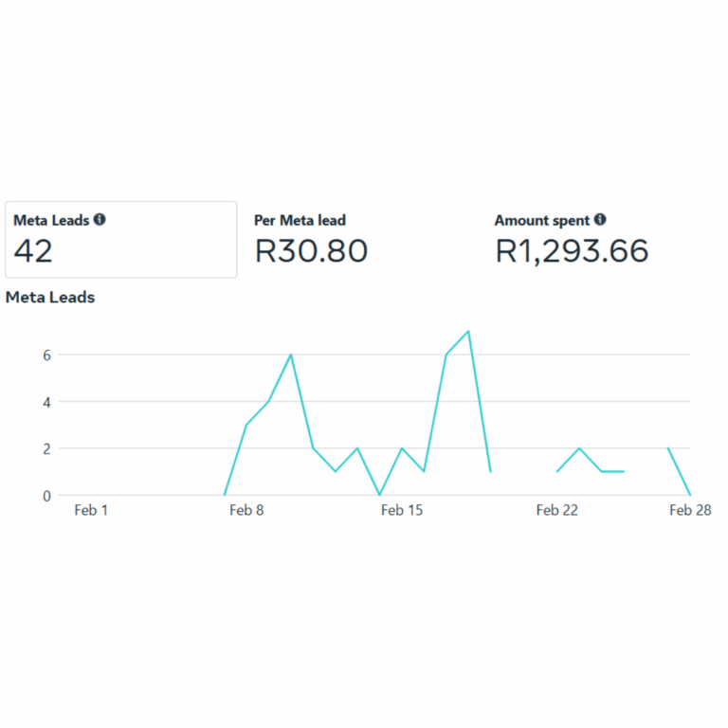Viewport: 728px width, 728px height.
Task: Click the R1,293.66 amount spent value
Action: point(572,251)
